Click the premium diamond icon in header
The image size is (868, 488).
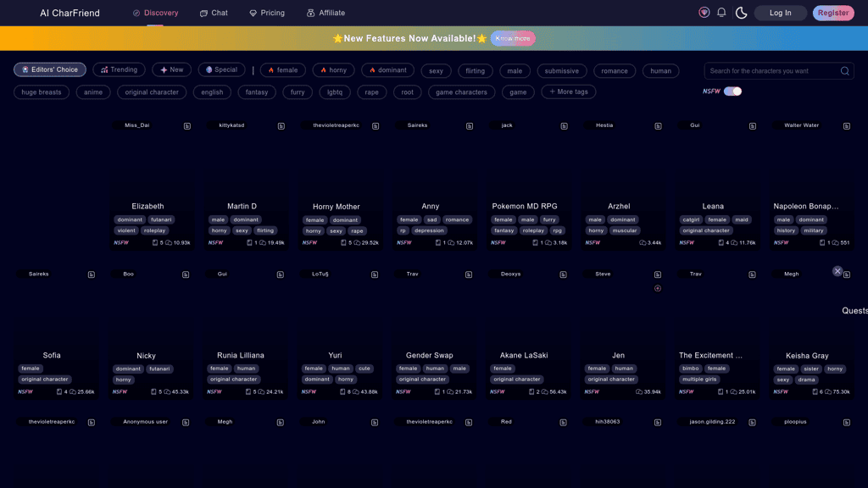[704, 13]
